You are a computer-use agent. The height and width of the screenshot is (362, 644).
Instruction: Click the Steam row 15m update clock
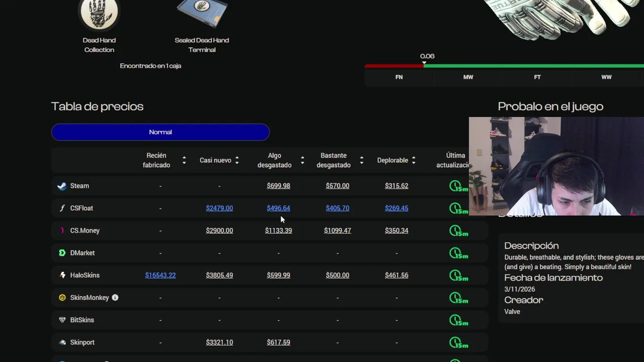[x=458, y=187]
